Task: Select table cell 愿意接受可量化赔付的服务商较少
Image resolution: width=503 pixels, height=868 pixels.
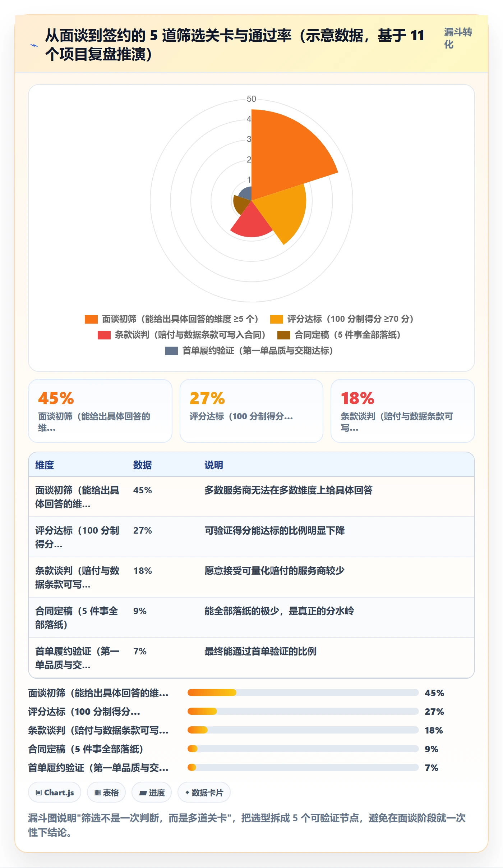Action: coord(274,571)
